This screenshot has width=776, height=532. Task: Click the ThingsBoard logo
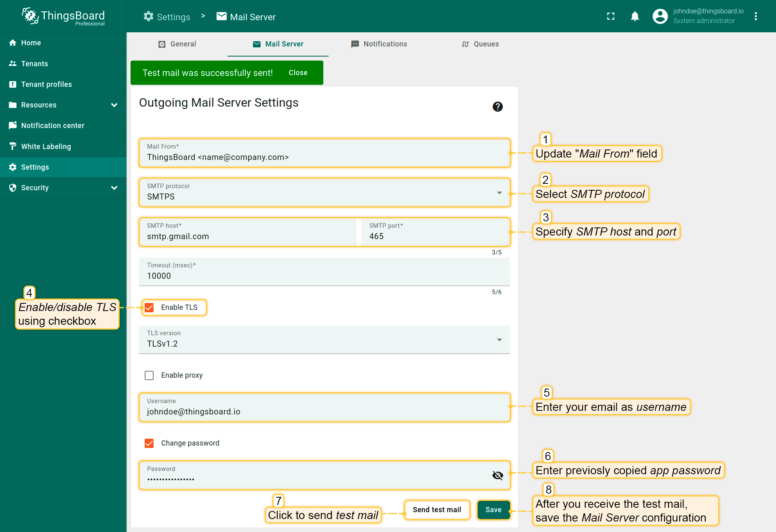click(63, 16)
